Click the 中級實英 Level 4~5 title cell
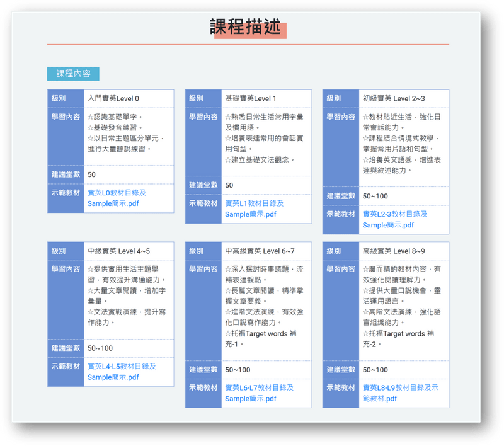Viewport: 504px width, 446px height. pyautogui.click(x=118, y=251)
